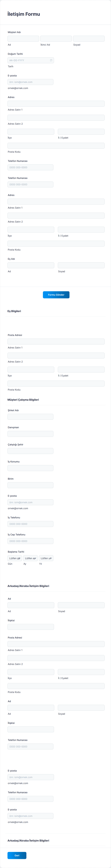This screenshot has width=111, height=868.
Task: Click the Geri button
Action: 17,855
